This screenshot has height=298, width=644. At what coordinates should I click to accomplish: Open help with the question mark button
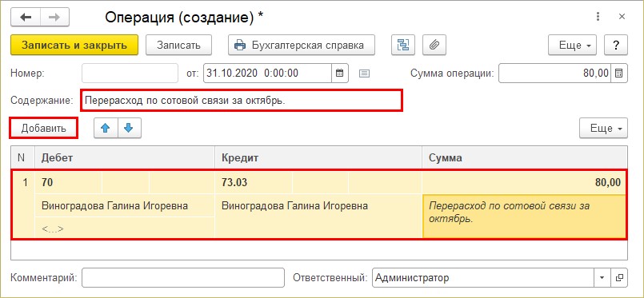click(x=616, y=45)
